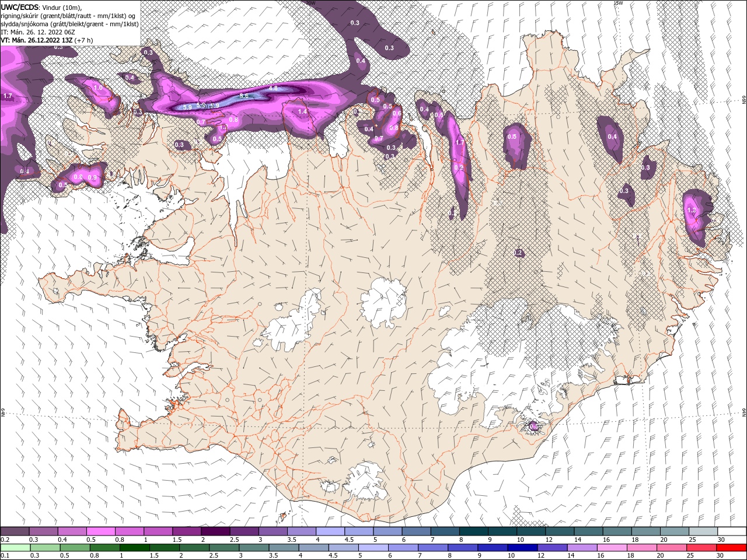Select the pale green 0.1 swatch in green-red legend
This screenshot has width=747, height=560.
pyautogui.click(x=15, y=548)
